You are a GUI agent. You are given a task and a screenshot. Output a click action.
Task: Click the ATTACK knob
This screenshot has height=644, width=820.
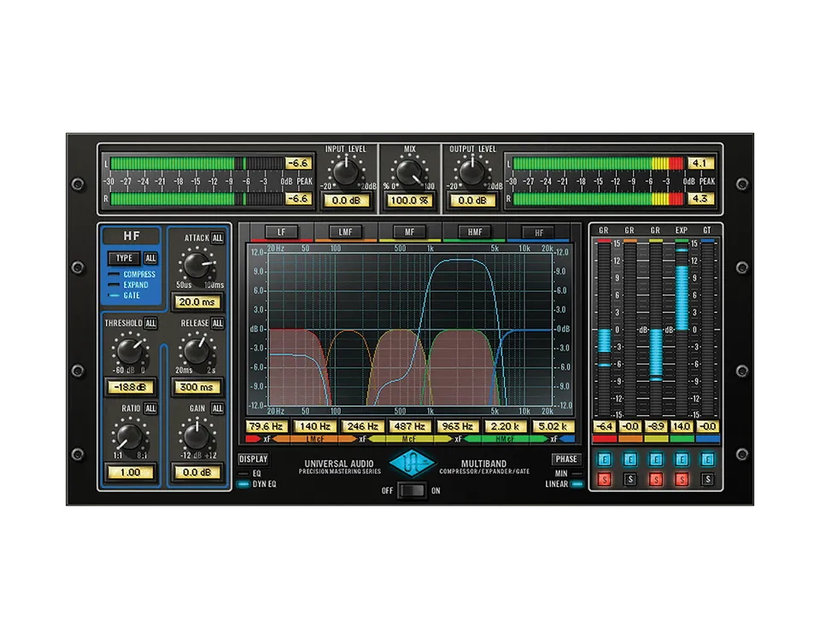point(196,265)
